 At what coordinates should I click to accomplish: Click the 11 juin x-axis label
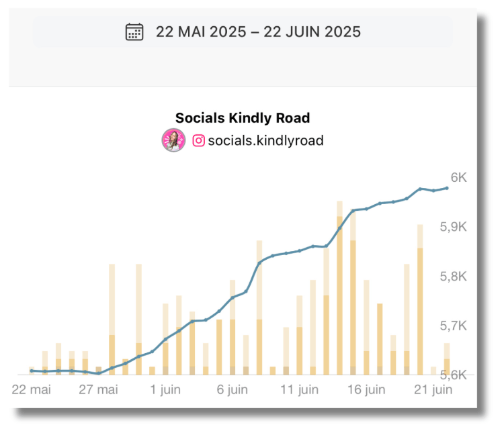(x=299, y=389)
